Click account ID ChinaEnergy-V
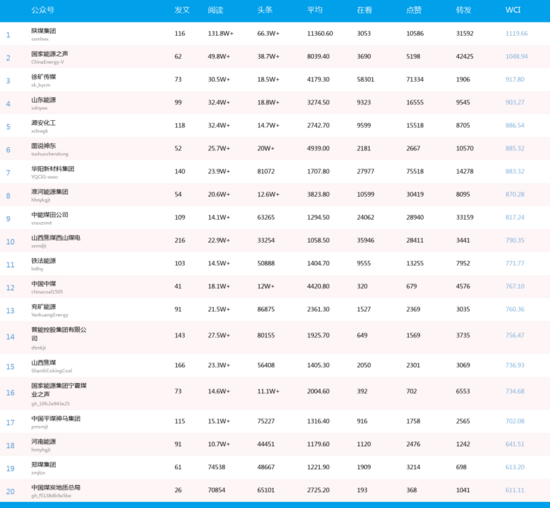Viewport: 550px width, 508px height. tap(48, 62)
